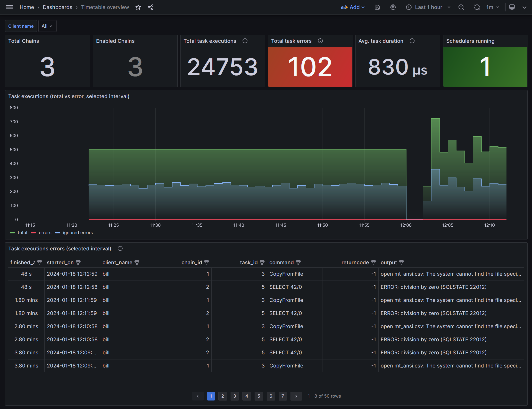Toggle the errors series in legend
532x409 pixels.
[45, 233]
